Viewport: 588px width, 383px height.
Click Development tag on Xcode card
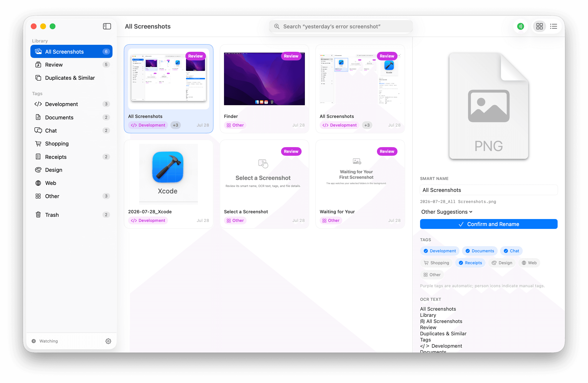click(148, 220)
